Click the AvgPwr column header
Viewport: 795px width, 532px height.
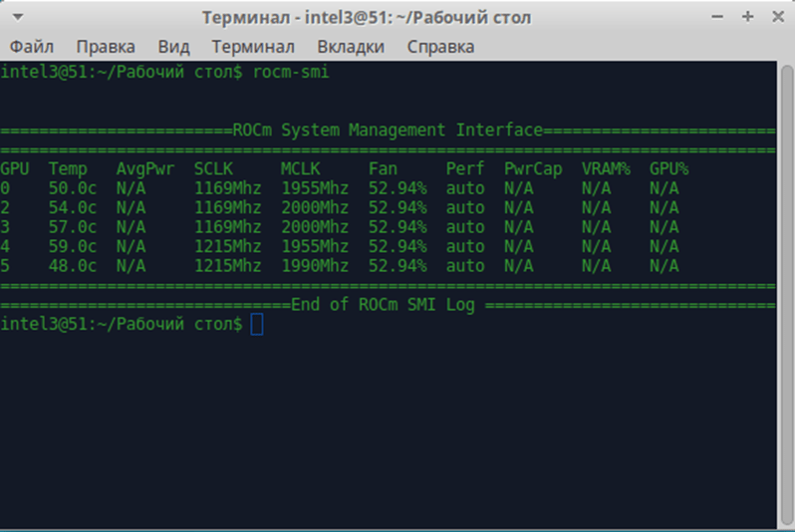tap(145, 169)
